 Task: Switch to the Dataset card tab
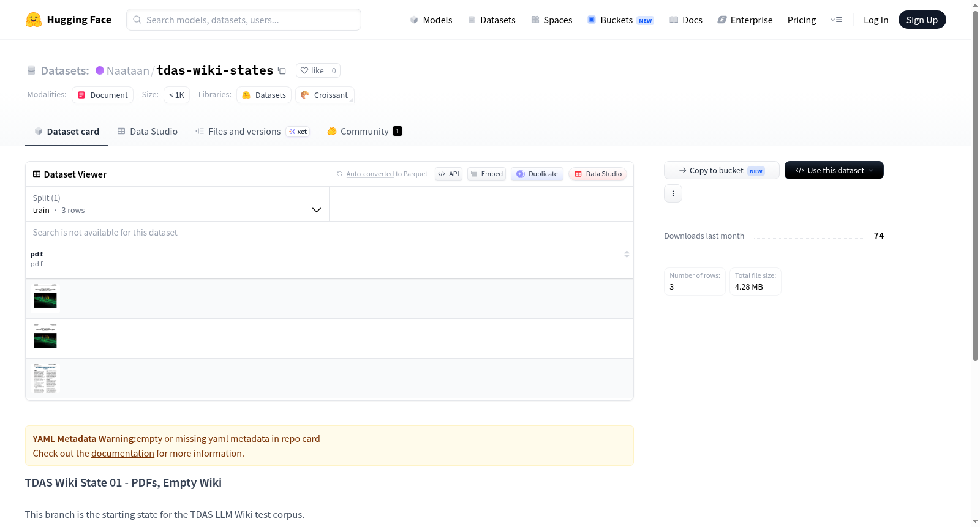[x=66, y=132]
